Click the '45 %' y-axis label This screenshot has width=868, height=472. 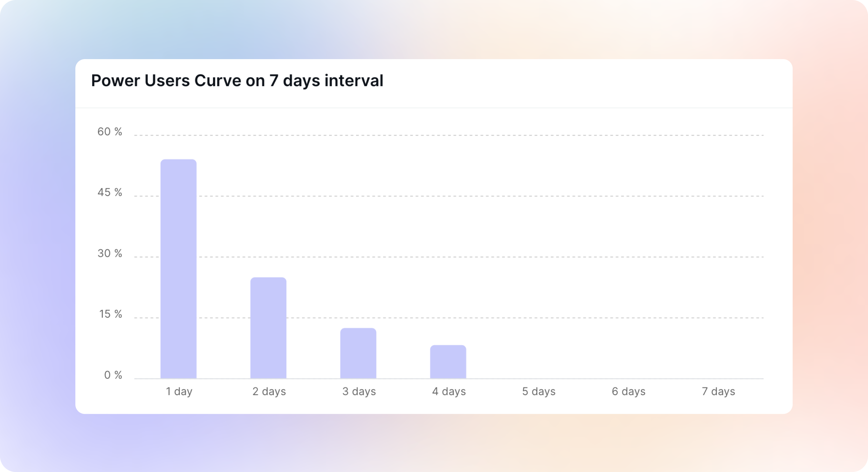(110, 192)
